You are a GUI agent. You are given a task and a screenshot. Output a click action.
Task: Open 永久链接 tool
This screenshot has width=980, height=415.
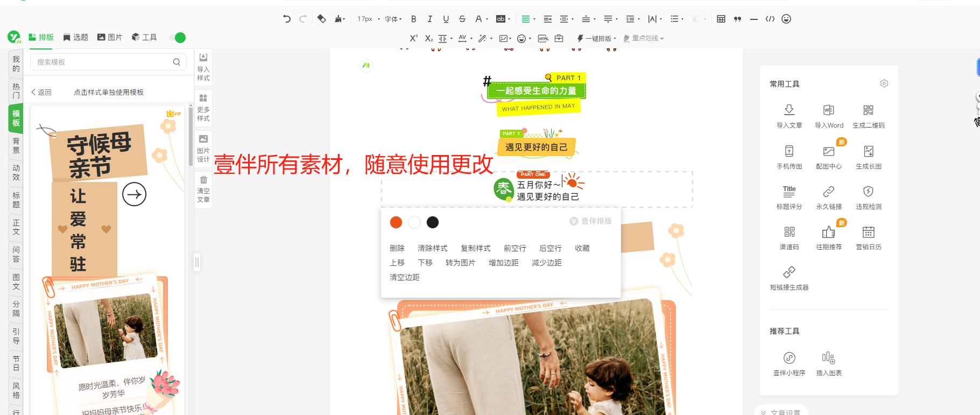pos(829,198)
